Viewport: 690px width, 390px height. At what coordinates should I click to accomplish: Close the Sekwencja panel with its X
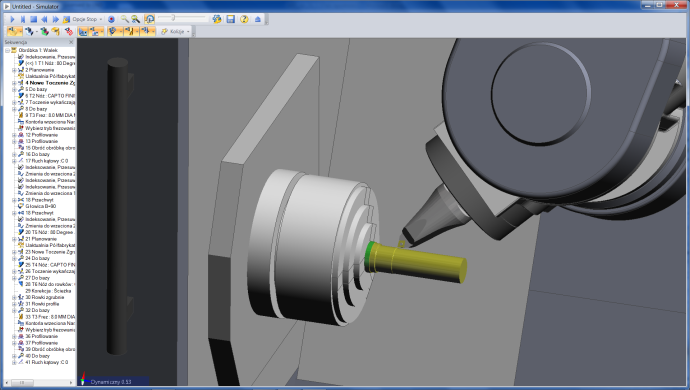coord(71,42)
